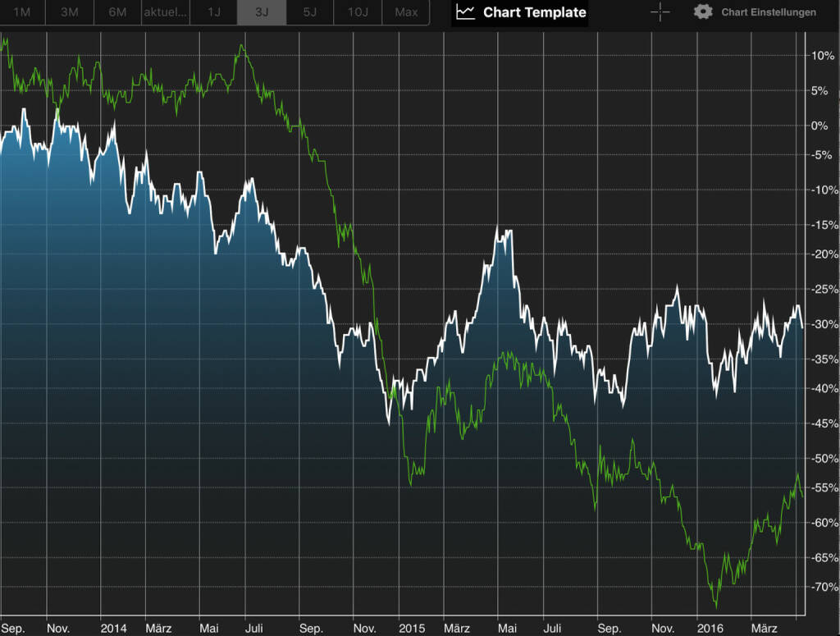
Task: Select the highlighted 3J range tab
Action: 262,12
